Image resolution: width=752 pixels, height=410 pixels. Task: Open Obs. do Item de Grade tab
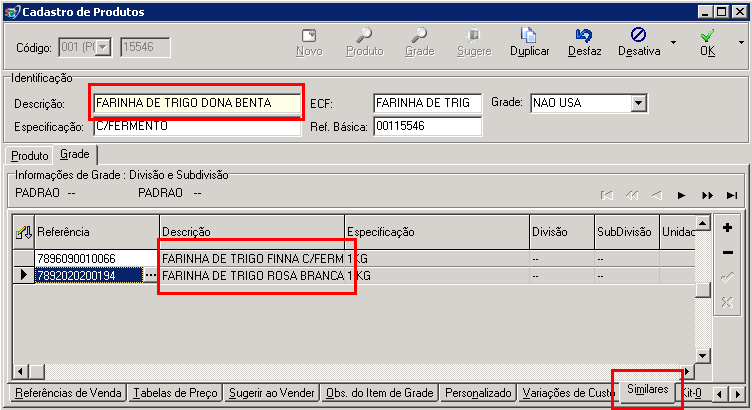point(379,393)
